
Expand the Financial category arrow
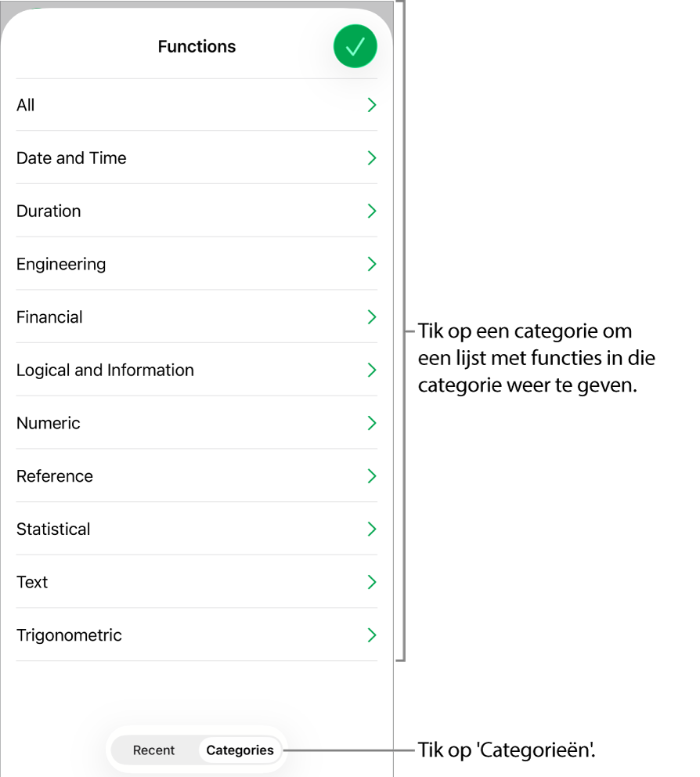pyautogui.click(x=372, y=317)
